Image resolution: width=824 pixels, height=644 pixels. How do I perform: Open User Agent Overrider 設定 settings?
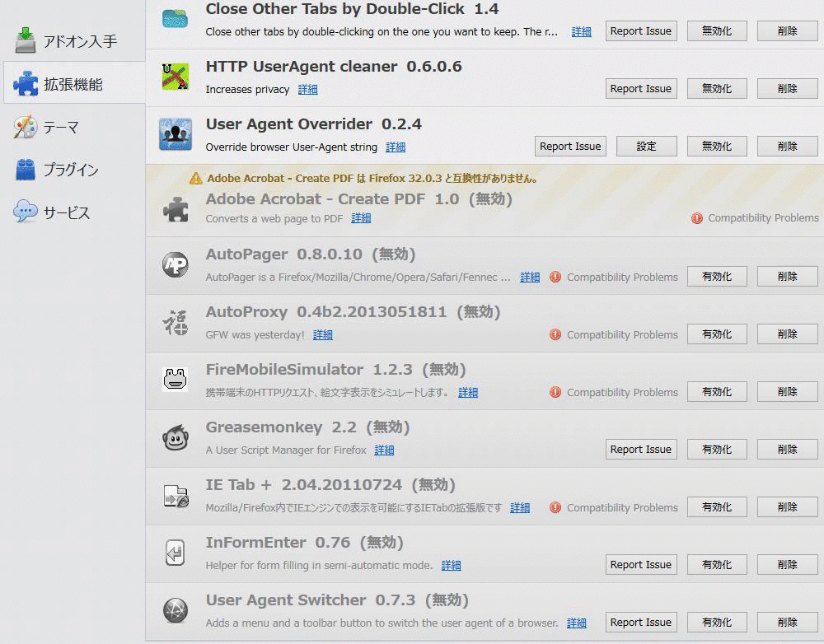click(646, 147)
